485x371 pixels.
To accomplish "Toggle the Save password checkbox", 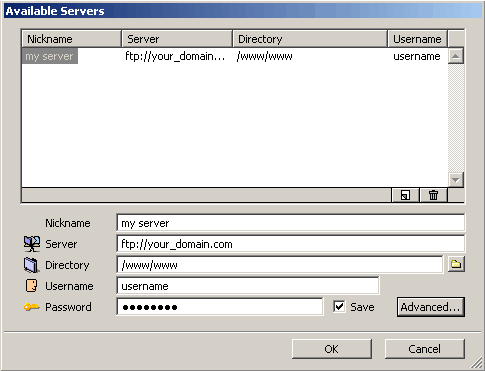I will [339, 307].
